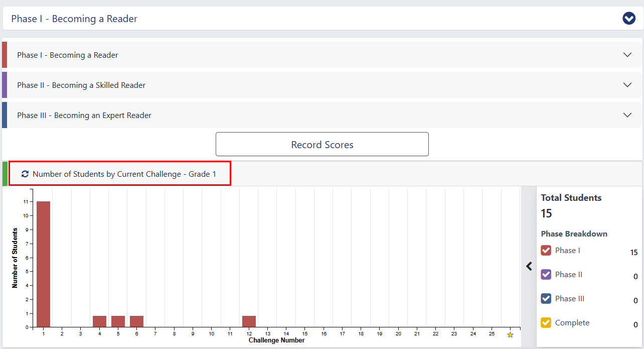Click the Complete legend label text
This screenshot has width=644, height=349.
click(x=572, y=323)
